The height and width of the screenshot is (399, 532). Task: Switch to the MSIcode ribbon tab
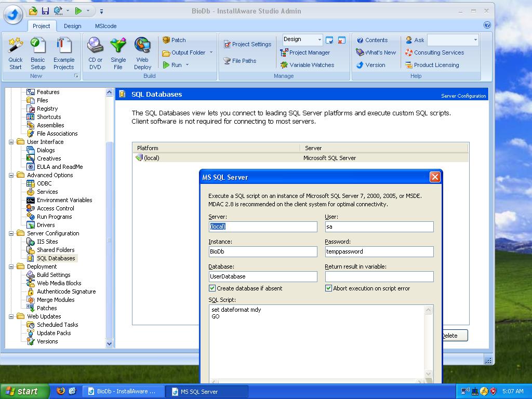tap(105, 26)
